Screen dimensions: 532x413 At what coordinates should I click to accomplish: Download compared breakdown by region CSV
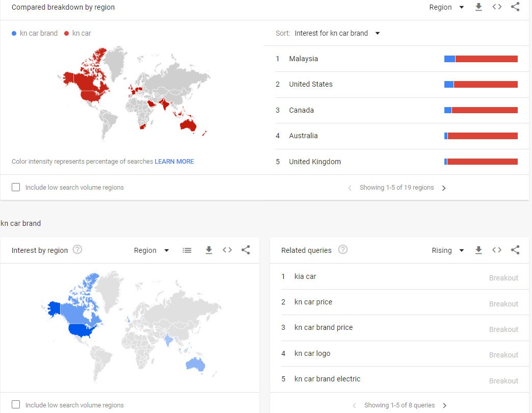[x=478, y=7]
